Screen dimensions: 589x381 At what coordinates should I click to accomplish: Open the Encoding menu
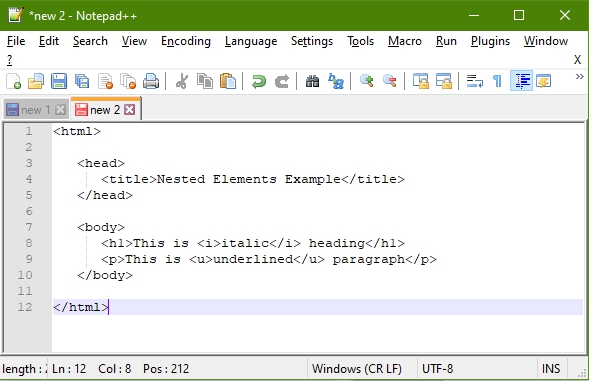tap(186, 41)
